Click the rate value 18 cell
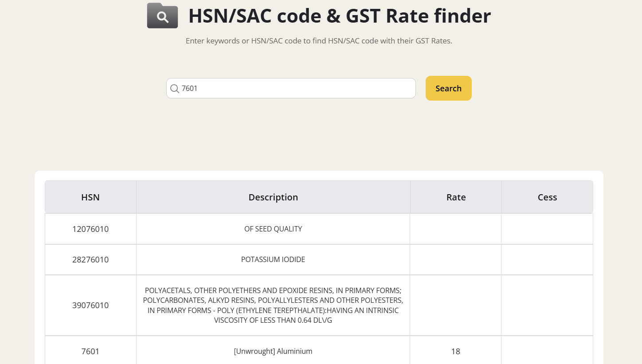 click(456, 352)
